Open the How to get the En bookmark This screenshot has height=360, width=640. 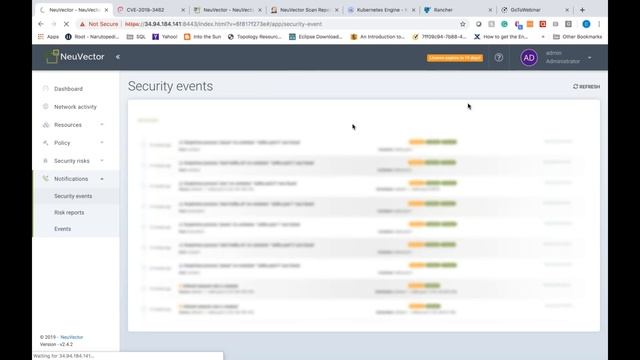tap(501, 37)
